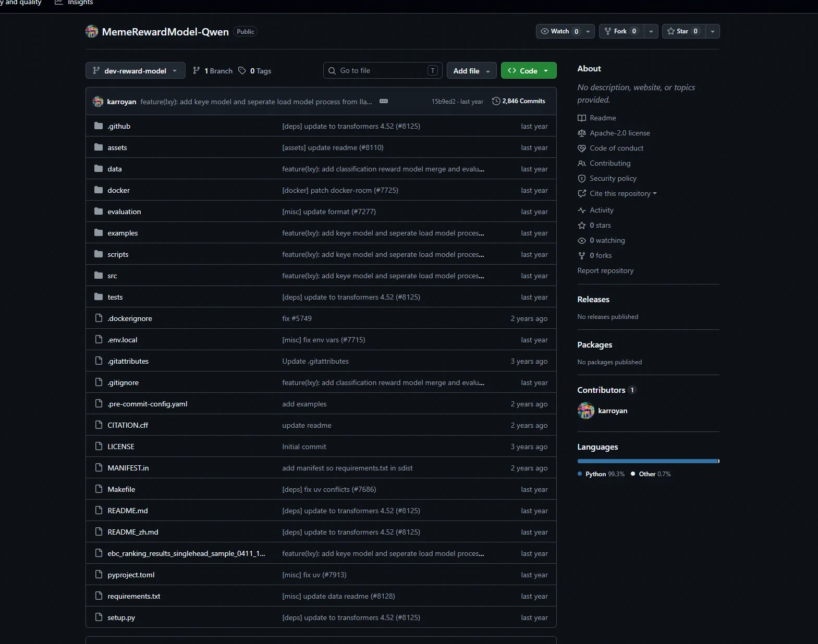Click the branch icon next to 1 Branch

(197, 71)
